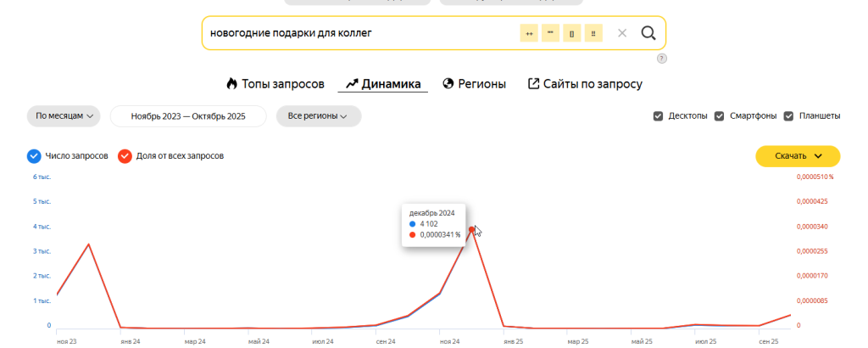Clear the search query with the X icon
Image resolution: width=868 pixels, height=348 pixels.
(x=622, y=33)
